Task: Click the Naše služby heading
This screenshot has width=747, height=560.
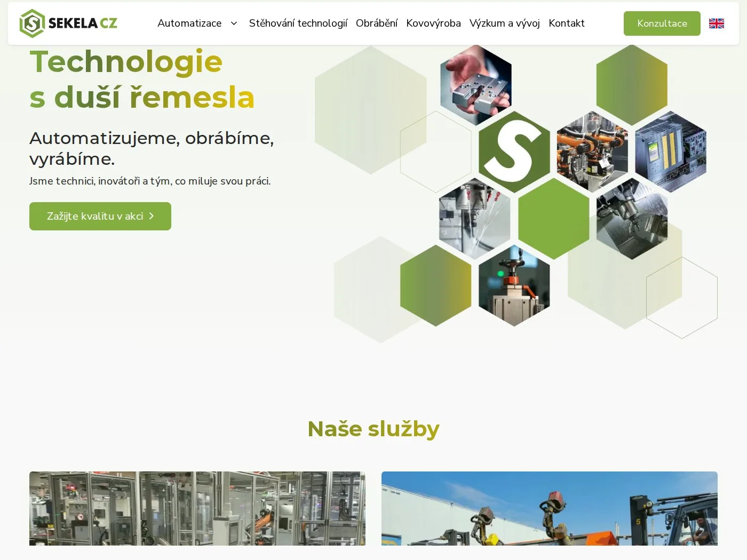Action: [373, 429]
